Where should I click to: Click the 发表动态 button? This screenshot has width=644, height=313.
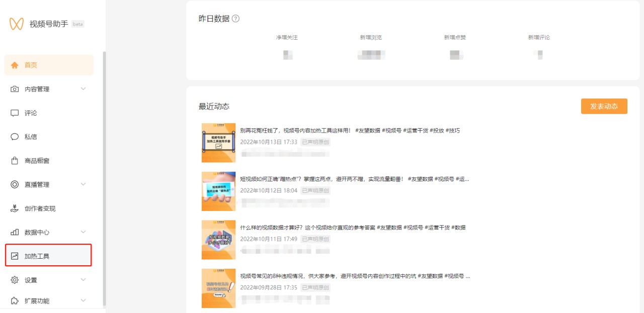pyautogui.click(x=604, y=107)
